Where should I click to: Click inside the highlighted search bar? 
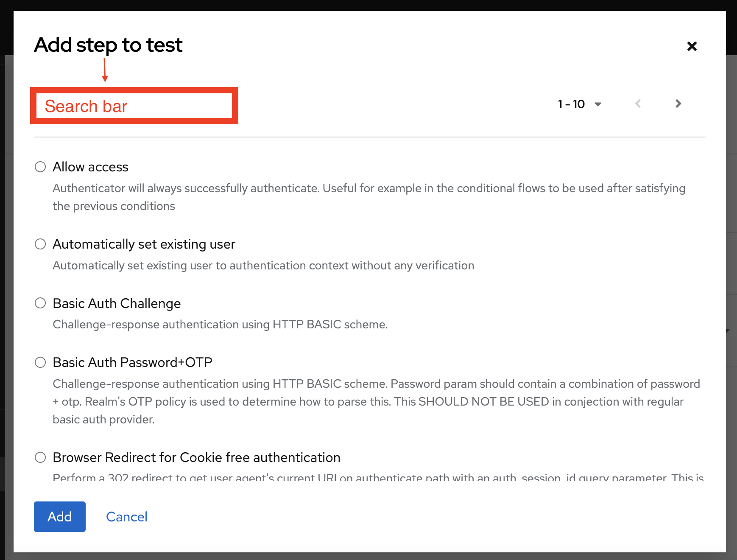(134, 106)
